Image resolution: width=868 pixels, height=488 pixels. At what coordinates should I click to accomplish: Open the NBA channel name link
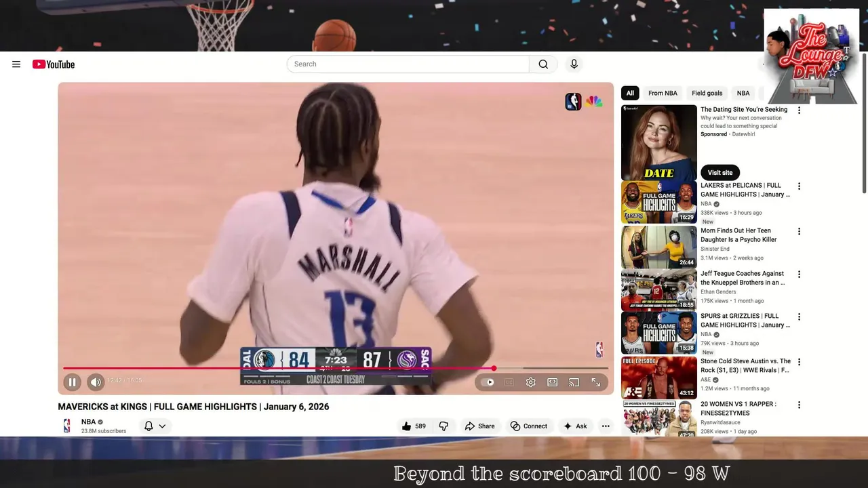tap(88, 422)
